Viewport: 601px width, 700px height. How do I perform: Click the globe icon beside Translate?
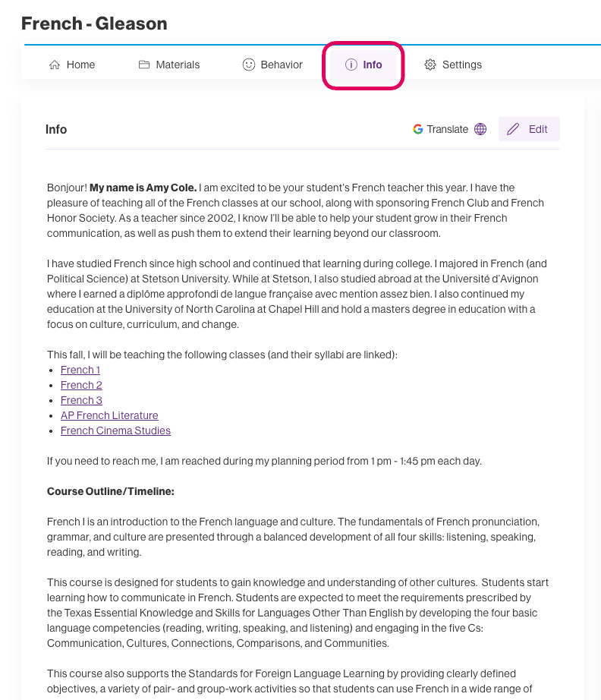pyautogui.click(x=480, y=130)
